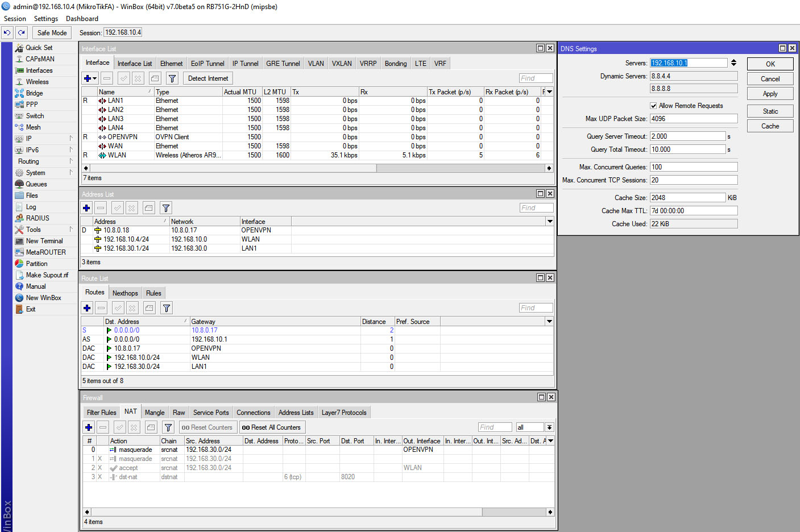800x532 pixels.
Task: Open the Interface List column selector dropdown
Action: [549, 92]
